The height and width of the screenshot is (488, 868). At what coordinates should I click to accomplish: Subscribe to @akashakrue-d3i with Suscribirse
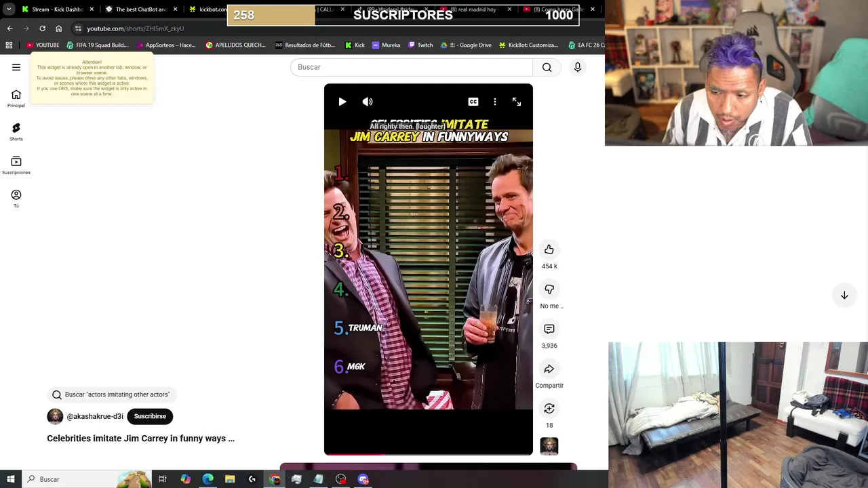[x=150, y=416]
